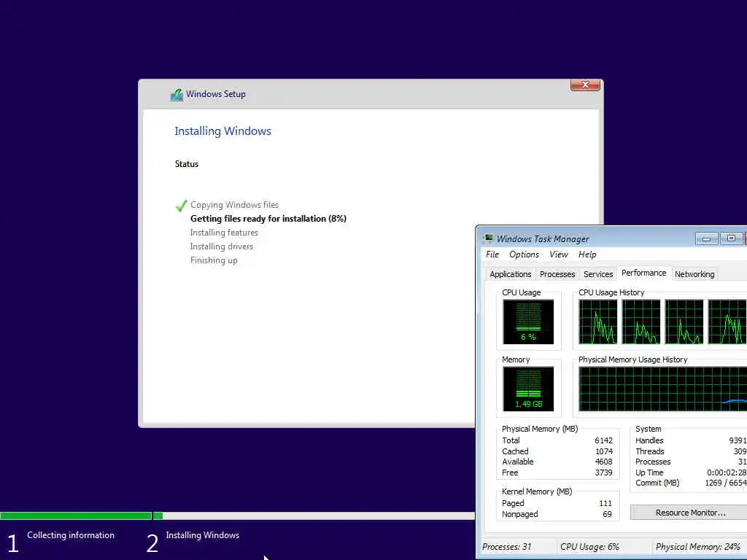
Task: Click the 'Copying Windows files' status line
Action: coord(234,205)
